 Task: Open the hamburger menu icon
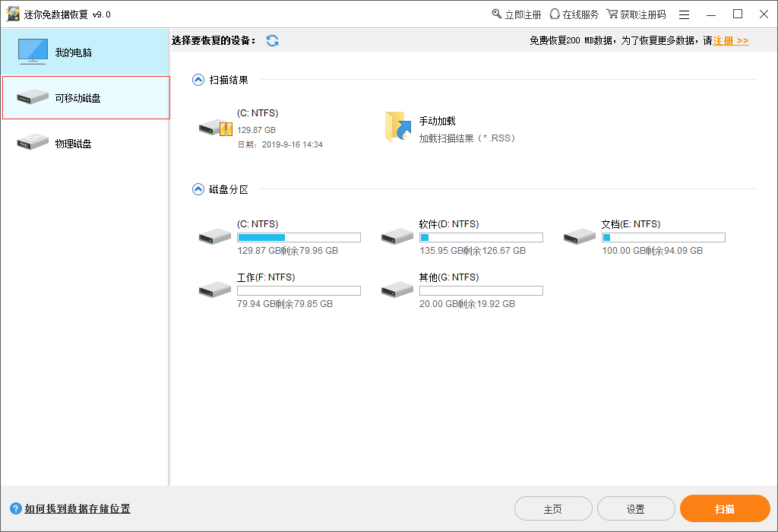click(x=685, y=15)
